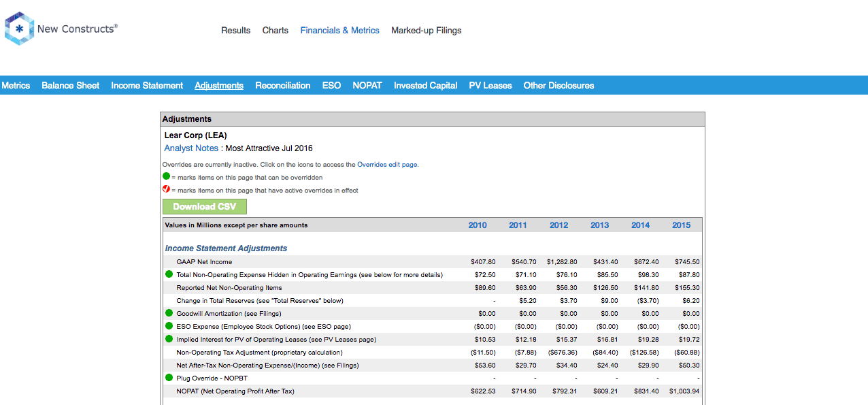Screen dimensions: 868x405
Task: Show the Invested Capital page
Action: 426,85
